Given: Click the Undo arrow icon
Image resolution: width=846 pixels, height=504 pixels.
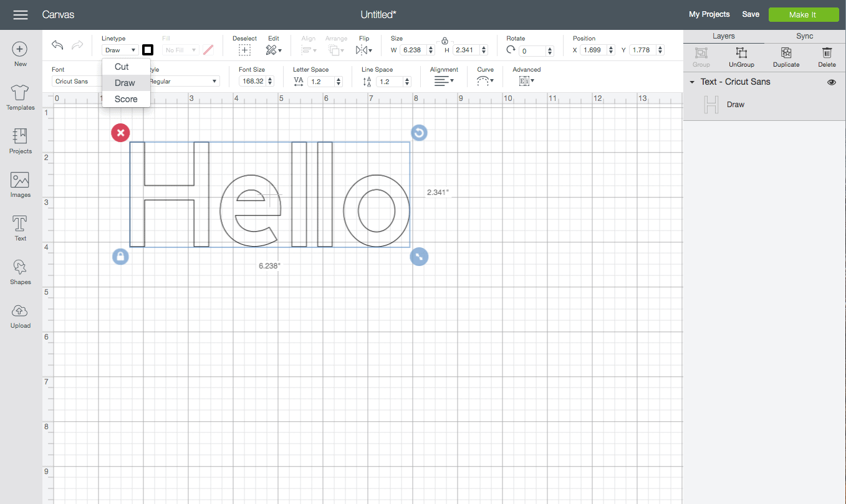Looking at the screenshot, I should tap(57, 45).
